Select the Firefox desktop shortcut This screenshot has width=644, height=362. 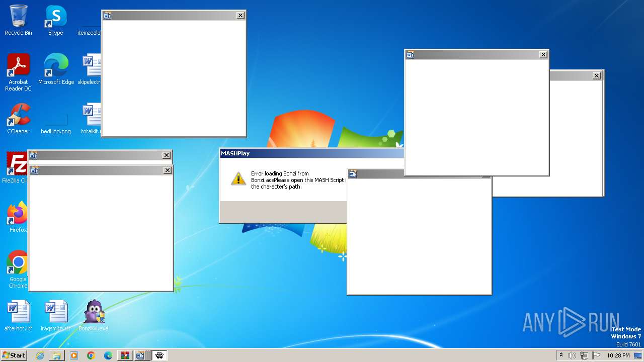click(18, 217)
